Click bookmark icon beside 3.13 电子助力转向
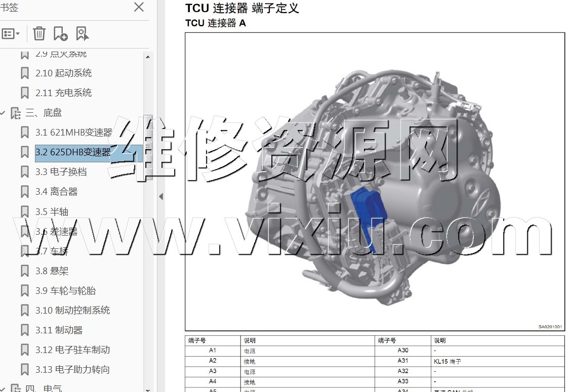568x392 pixels. pos(24,370)
